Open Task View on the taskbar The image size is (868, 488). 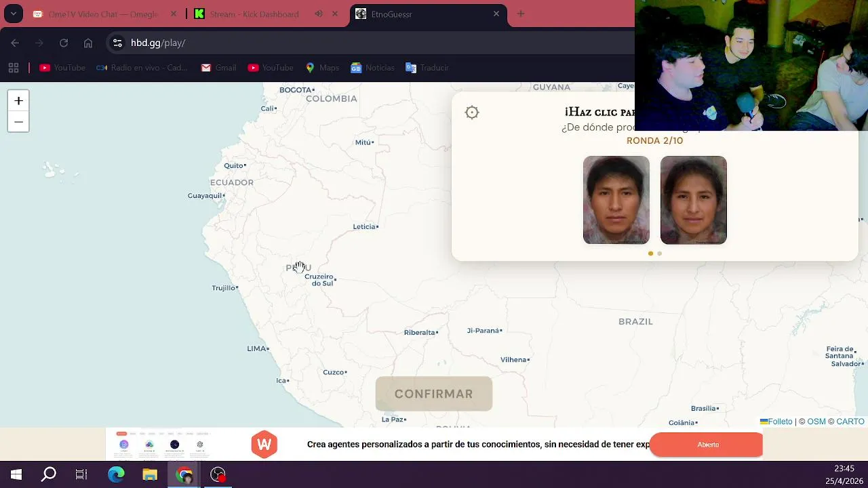pos(81,474)
